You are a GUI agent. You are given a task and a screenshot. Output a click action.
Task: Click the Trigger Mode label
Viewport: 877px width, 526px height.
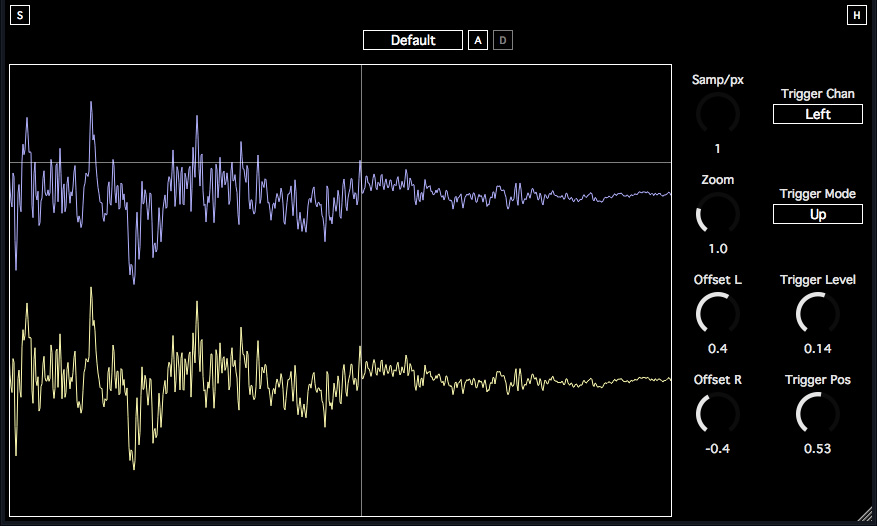pos(818,194)
